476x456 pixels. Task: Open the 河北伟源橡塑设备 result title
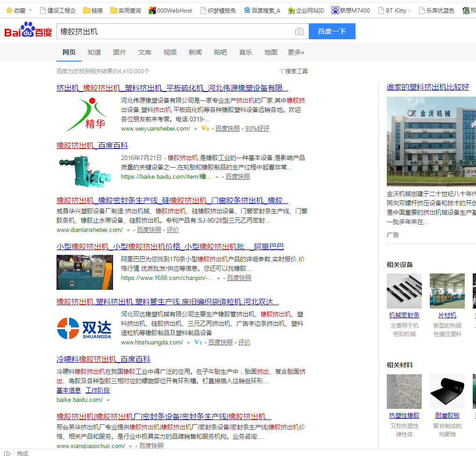click(x=172, y=88)
